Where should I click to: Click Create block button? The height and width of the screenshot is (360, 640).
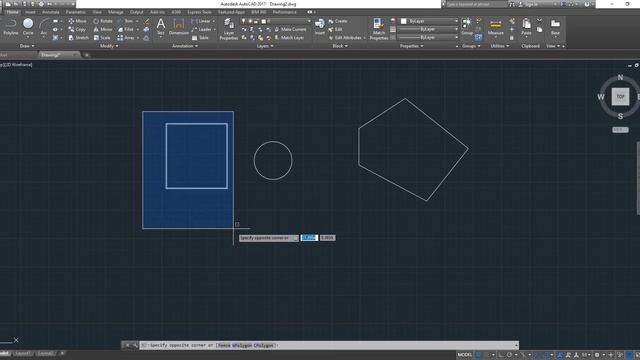[x=338, y=21]
